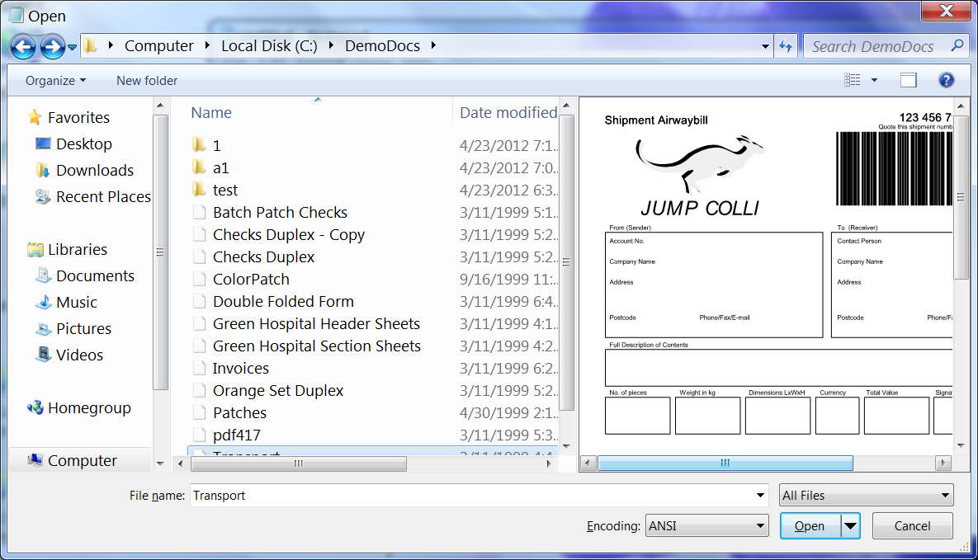Image resolution: width=978 pixels, height=560 pixels.
Task: Cancel the Open dialog
Action: (912, 525)
